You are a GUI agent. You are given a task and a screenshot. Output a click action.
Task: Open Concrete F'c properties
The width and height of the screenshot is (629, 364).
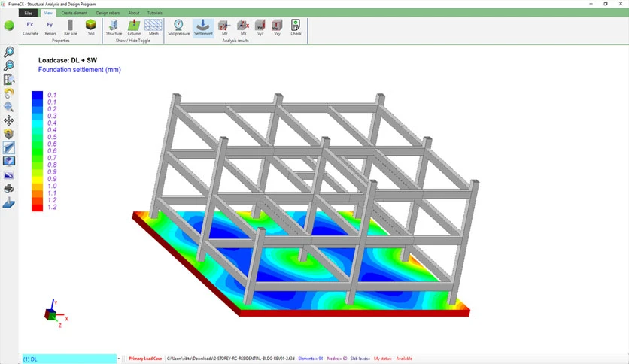31,28
